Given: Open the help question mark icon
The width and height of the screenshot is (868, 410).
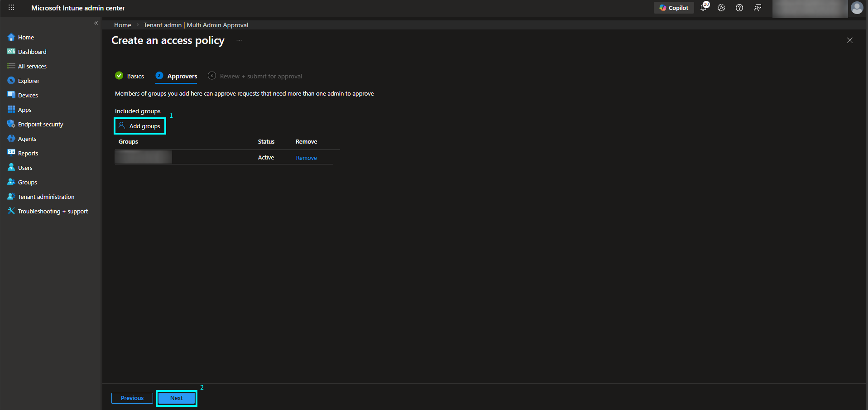Looking at the screenshot, I should (x=739, y=8).
